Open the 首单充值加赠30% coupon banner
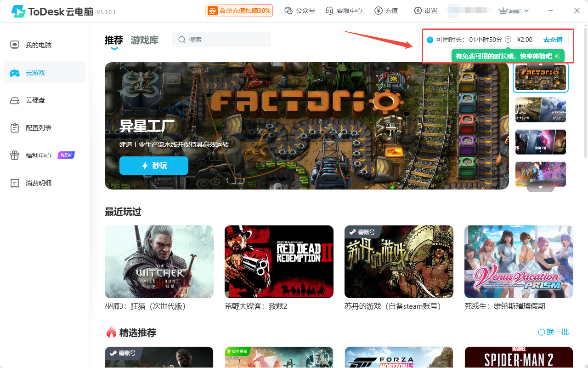Image resolution: width=588 pixels, height=368 pixels. [x=239, y=11]
